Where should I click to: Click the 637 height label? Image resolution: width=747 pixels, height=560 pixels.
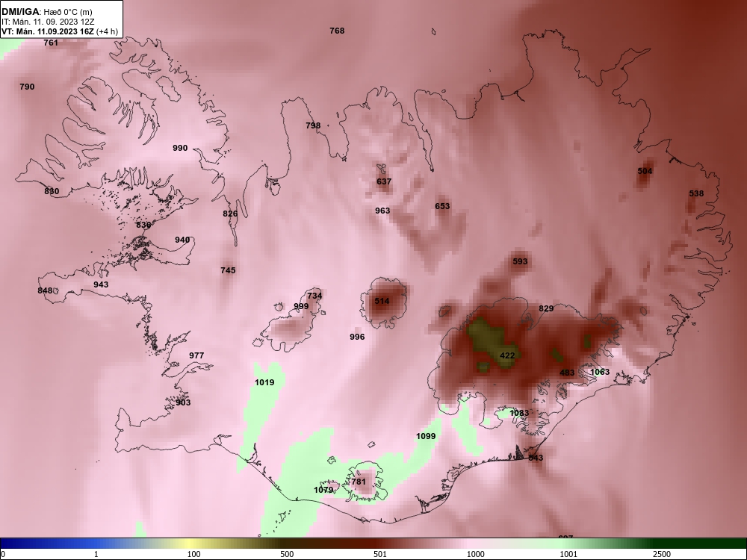click(384, 181)
